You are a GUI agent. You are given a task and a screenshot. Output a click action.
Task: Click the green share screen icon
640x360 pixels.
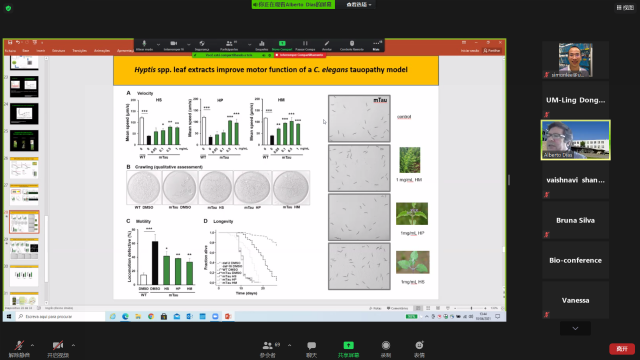349,345
